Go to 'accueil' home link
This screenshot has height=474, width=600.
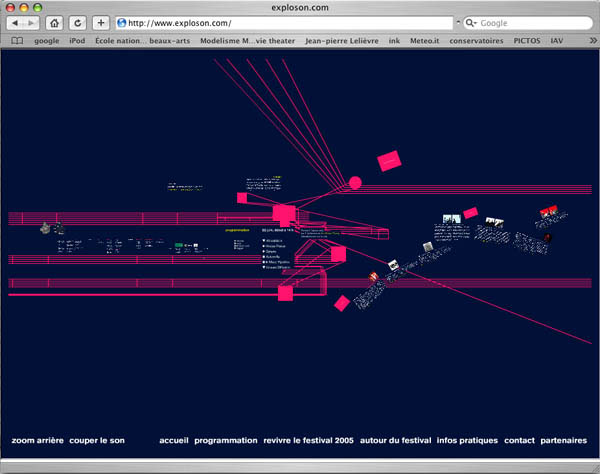tap(173, 440)
